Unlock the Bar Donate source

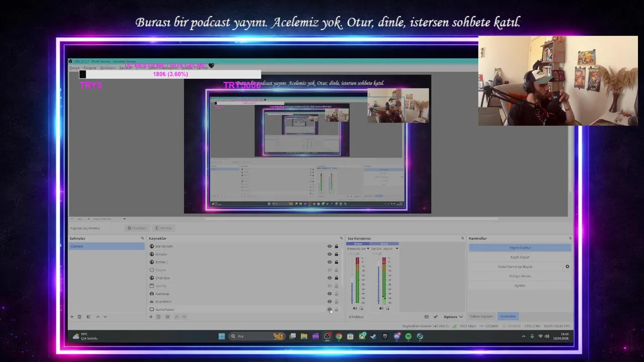pyautogui.click(x=337, y=246)
